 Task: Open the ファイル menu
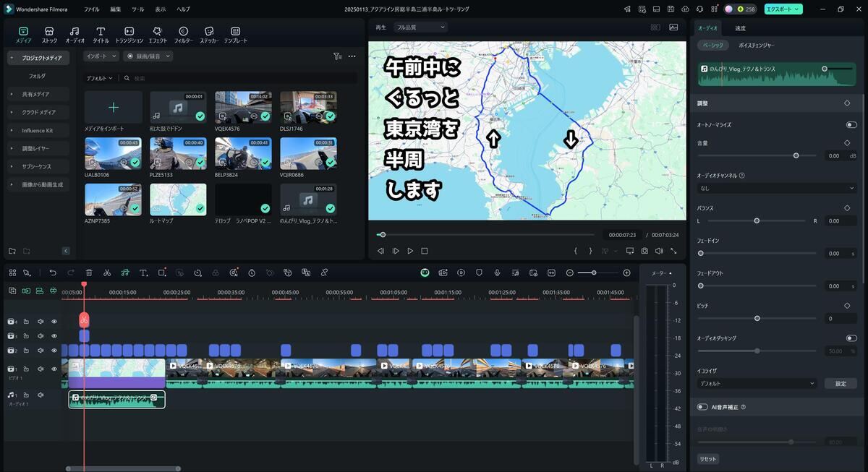pos(91,9)
